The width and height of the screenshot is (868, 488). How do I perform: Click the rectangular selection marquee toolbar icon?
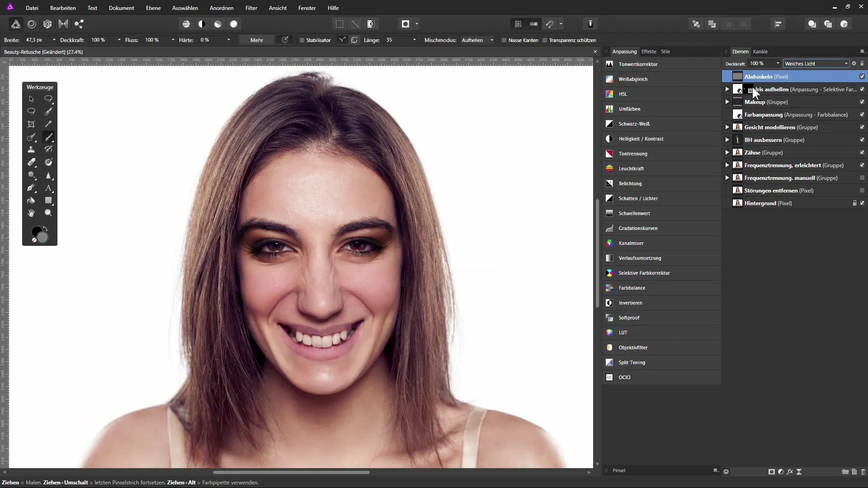click(340, 24)
